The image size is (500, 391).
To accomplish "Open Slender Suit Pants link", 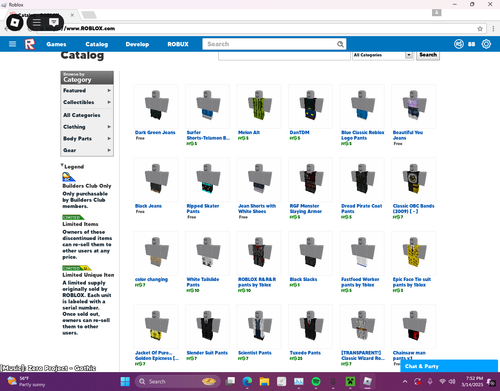I will coord(207,353).
